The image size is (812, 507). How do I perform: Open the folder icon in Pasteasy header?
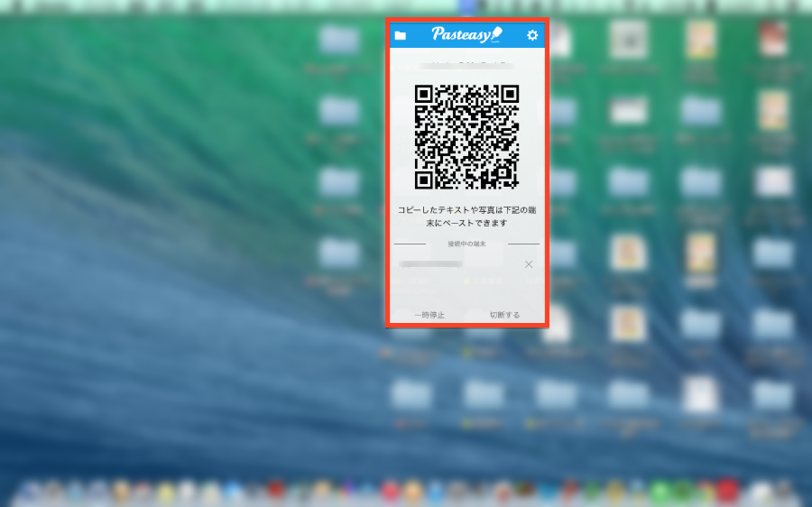(401, 35)
